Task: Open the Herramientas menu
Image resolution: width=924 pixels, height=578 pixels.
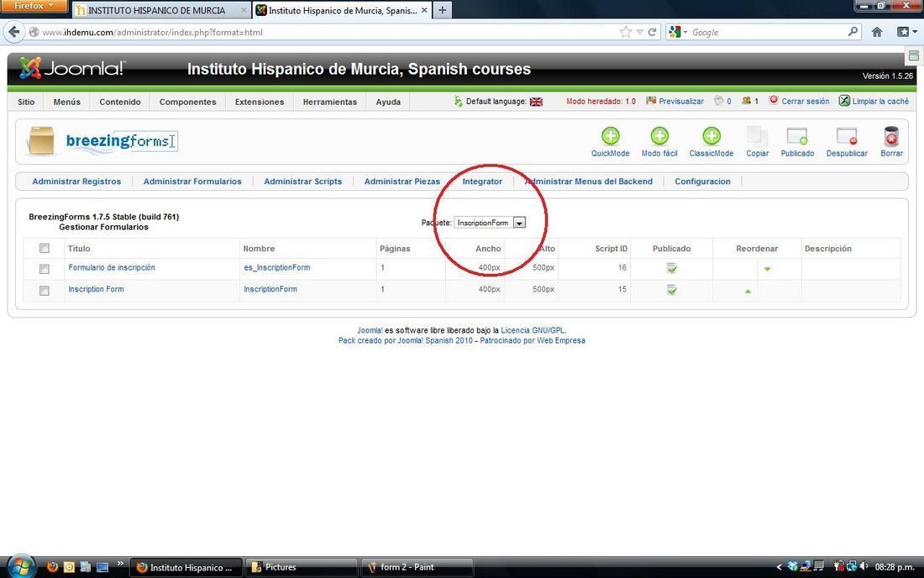Action: click(330, 102)
